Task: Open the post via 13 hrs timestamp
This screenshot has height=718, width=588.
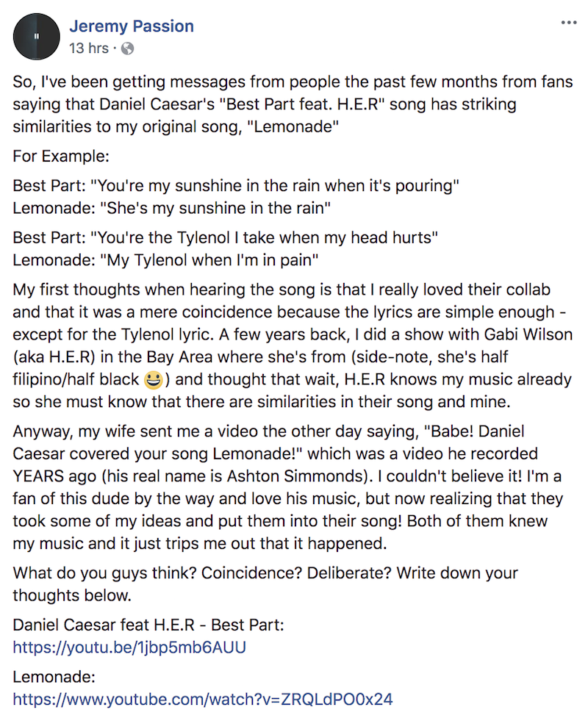Action: click(89, 48)
